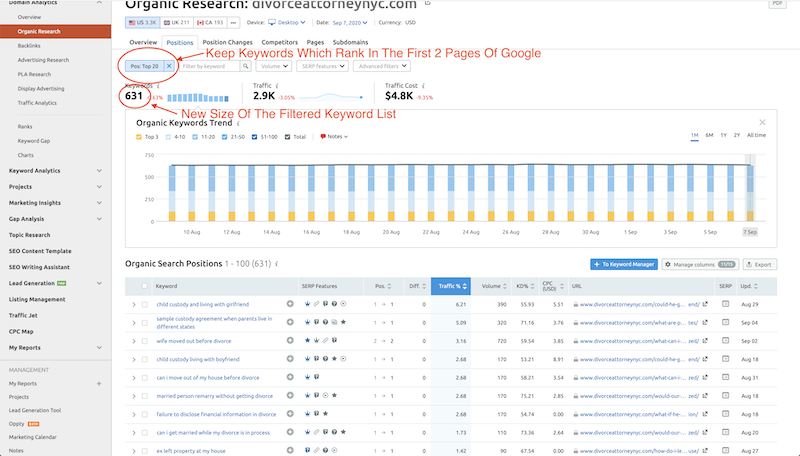
Task: View SERP snapshot for Aug 29 row
Action: 726,304
